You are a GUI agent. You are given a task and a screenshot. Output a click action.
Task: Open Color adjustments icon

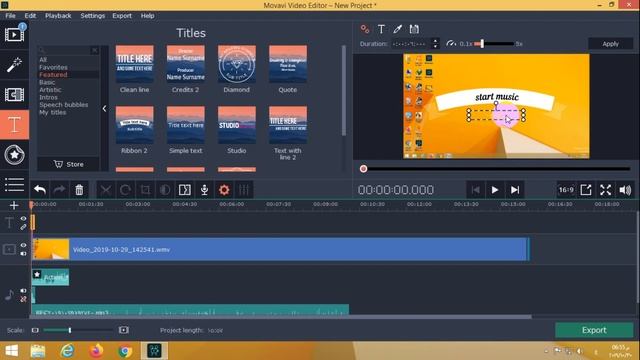165,190
